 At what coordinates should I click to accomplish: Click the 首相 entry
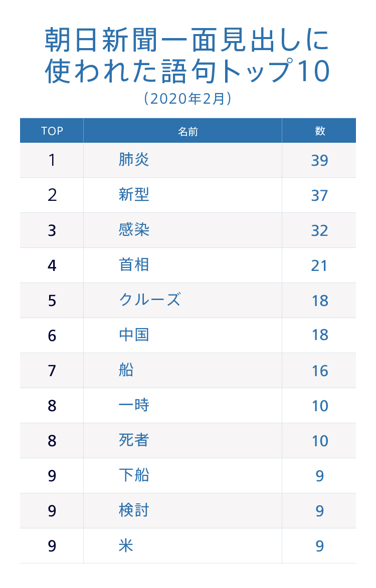pyautogui.click(x=134, y=265)
